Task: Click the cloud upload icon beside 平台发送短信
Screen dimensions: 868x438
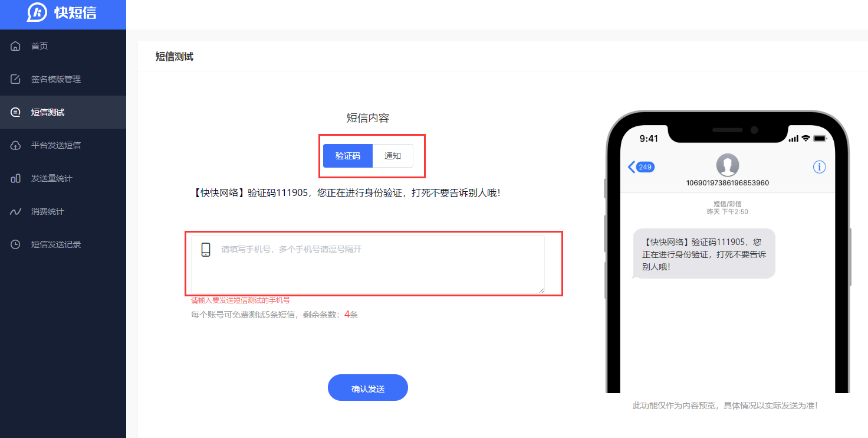Action: coord(16,145)
